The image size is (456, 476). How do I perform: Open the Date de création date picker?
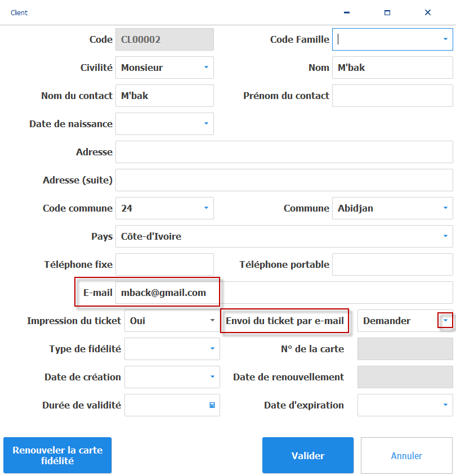(x=212, y=377)
